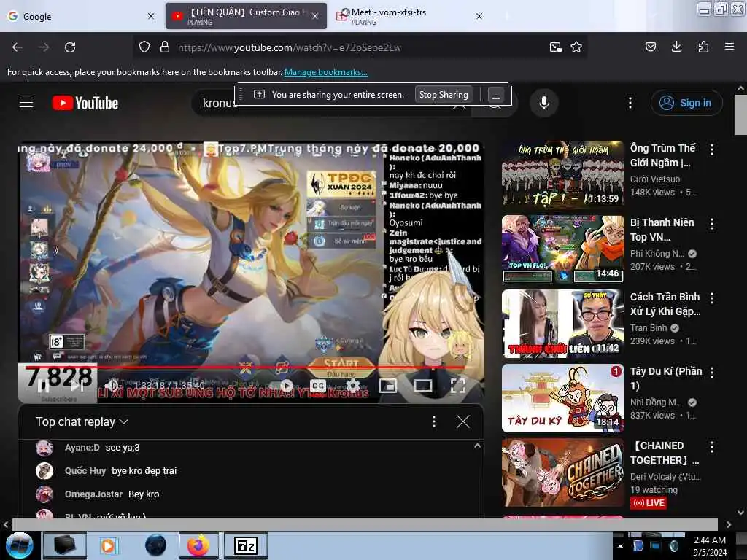Viewport: 747px width, 560px height.
Task: Save the page to Pocket
Action: (651, 47)
